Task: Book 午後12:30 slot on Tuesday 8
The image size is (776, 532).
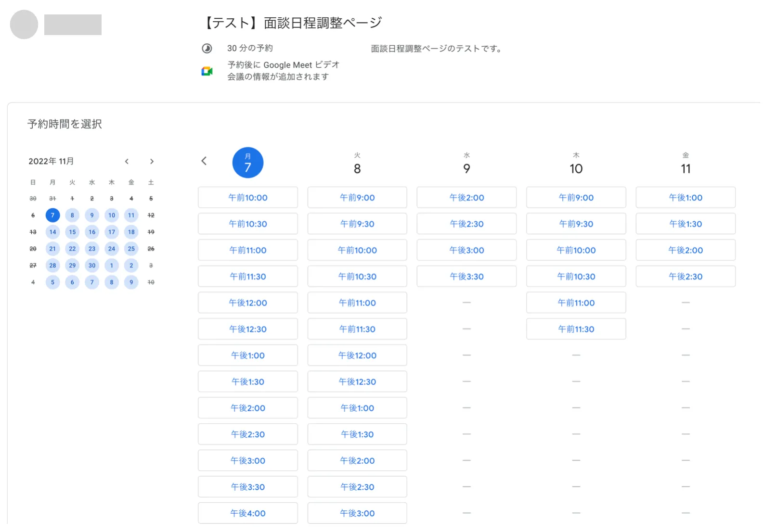Action: tap(357, 381)
